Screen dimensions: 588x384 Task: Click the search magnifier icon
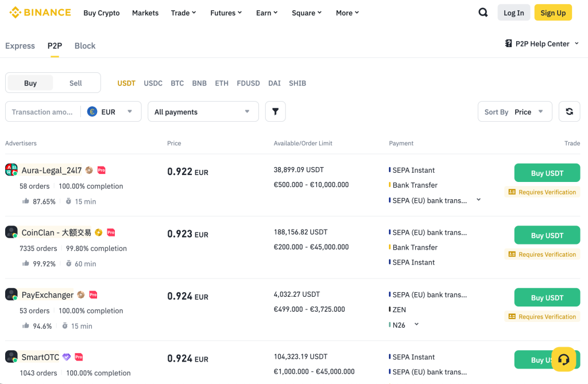point(483,13)
